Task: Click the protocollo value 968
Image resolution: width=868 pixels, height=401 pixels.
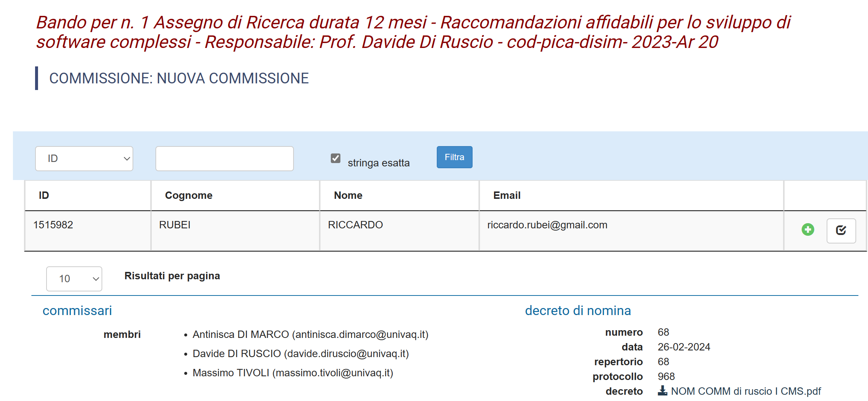Action: pos(666,377)
